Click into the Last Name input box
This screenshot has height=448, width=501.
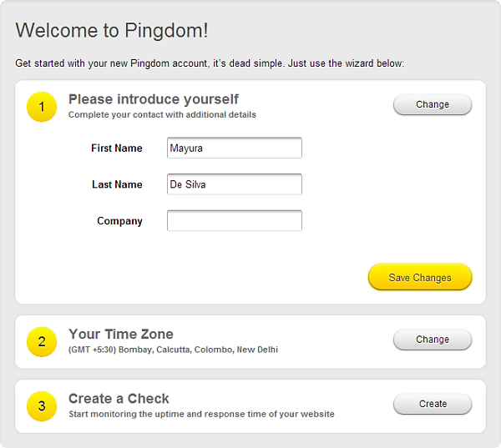click(x=234, y=184)
